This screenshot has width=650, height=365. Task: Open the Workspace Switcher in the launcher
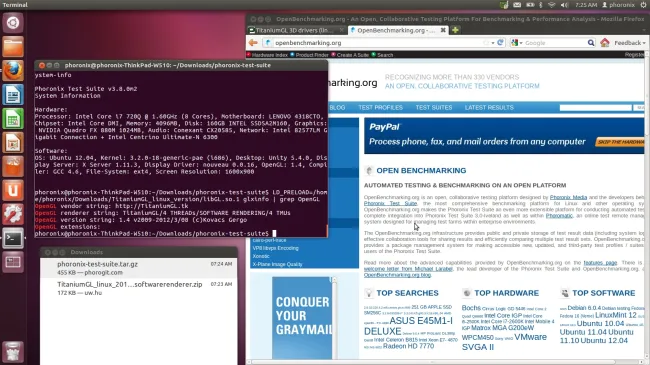tap(13, 263)
